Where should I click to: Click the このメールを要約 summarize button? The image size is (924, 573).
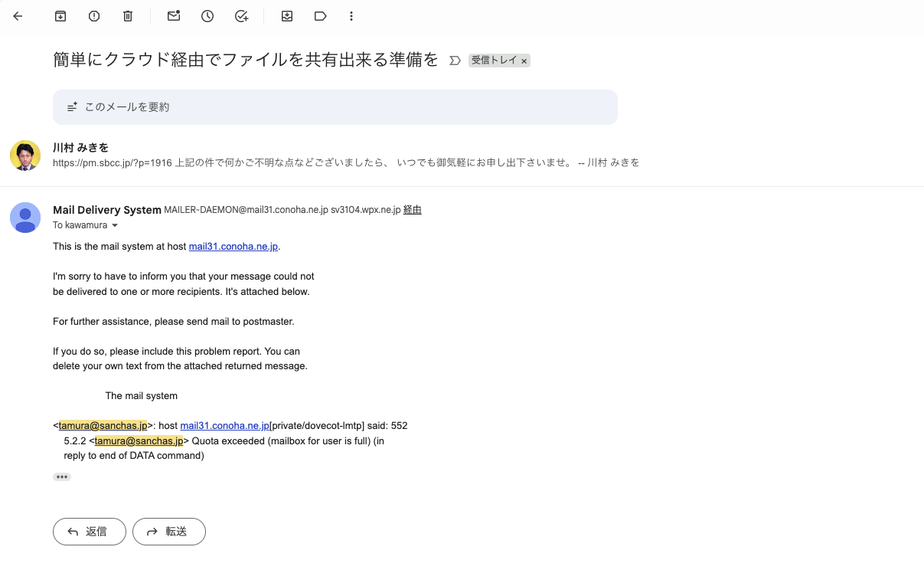335,107
